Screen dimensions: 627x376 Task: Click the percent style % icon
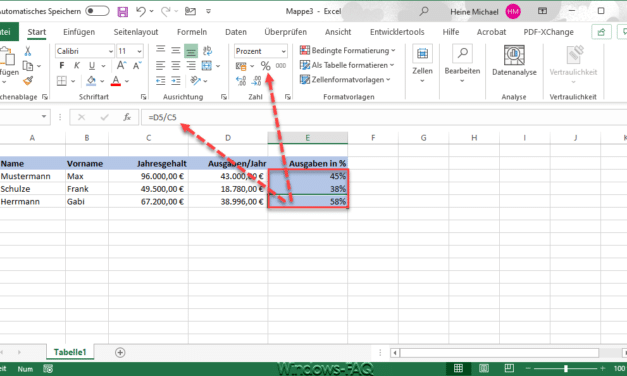tap(266, 66)
